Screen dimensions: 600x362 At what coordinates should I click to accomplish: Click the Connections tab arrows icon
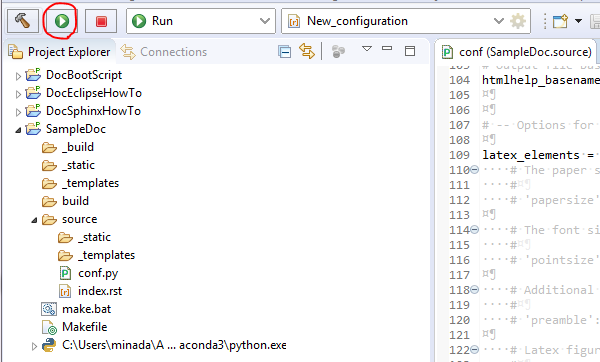coord(128,52)
